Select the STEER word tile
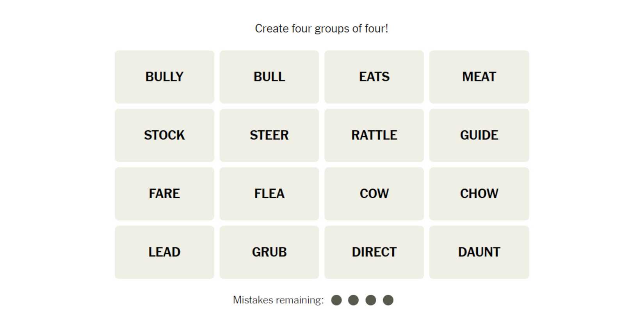Image resolution: width=644 pixels, height=322 pixels. [x=269, y=135]
